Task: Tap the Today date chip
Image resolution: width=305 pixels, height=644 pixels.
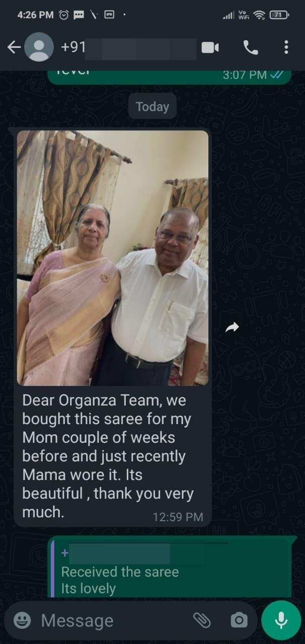Action: pos(152,106)
